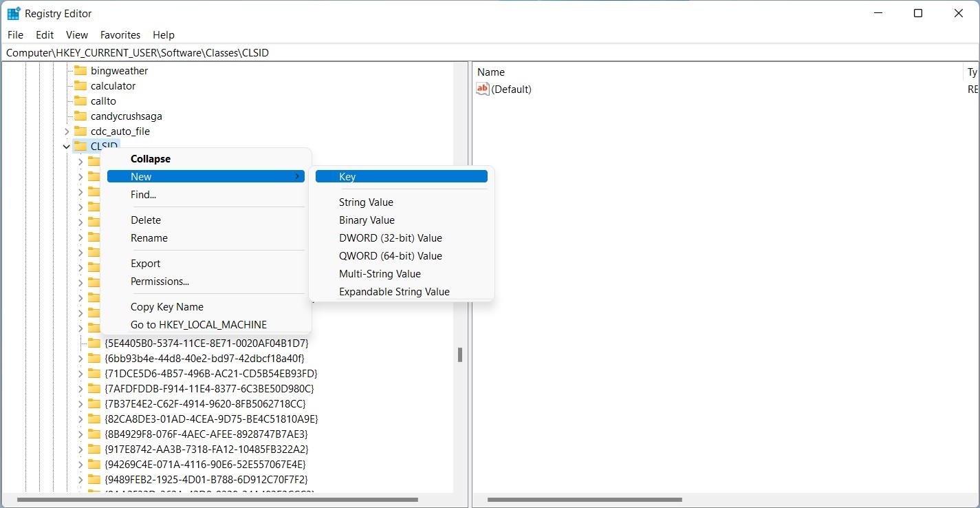Screen dimensions: 980x508
Task: Click the (Default) string value icon
Action: tap(483, 89)
